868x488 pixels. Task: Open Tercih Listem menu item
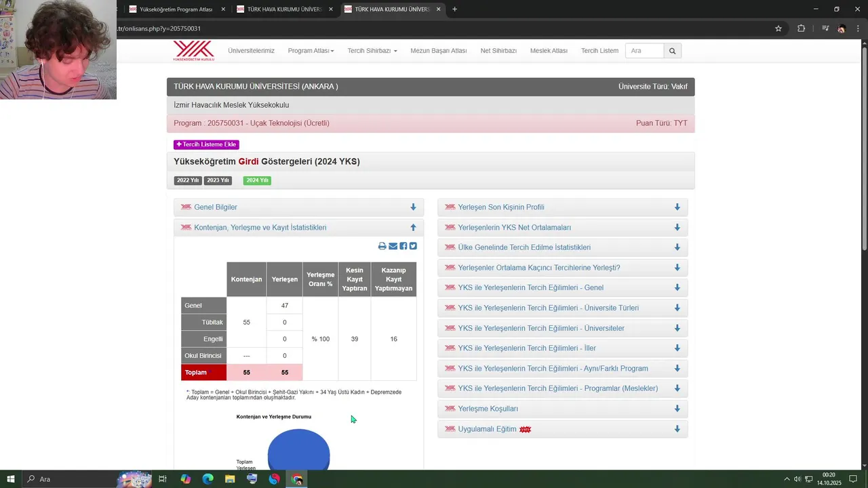click(x=599, y=51)
